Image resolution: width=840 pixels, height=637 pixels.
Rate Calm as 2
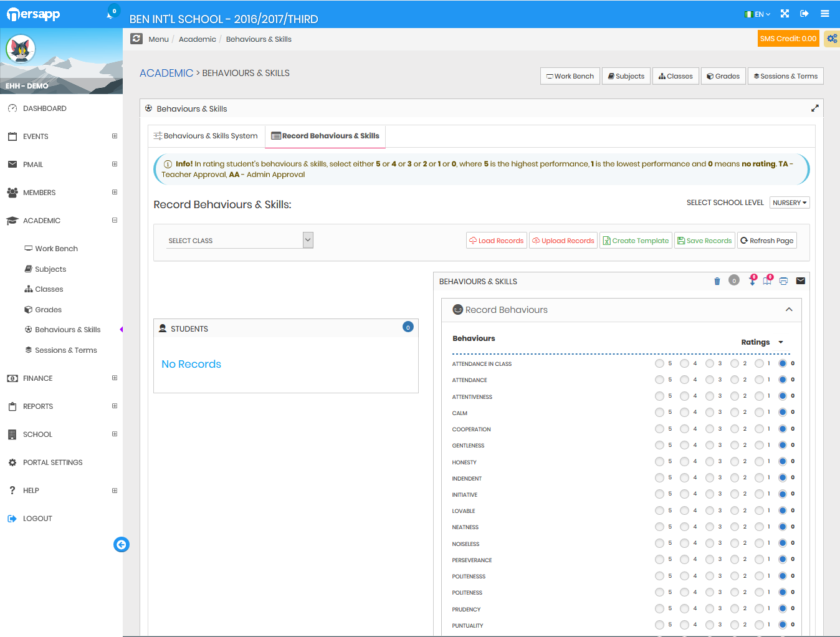coord(734,412)
